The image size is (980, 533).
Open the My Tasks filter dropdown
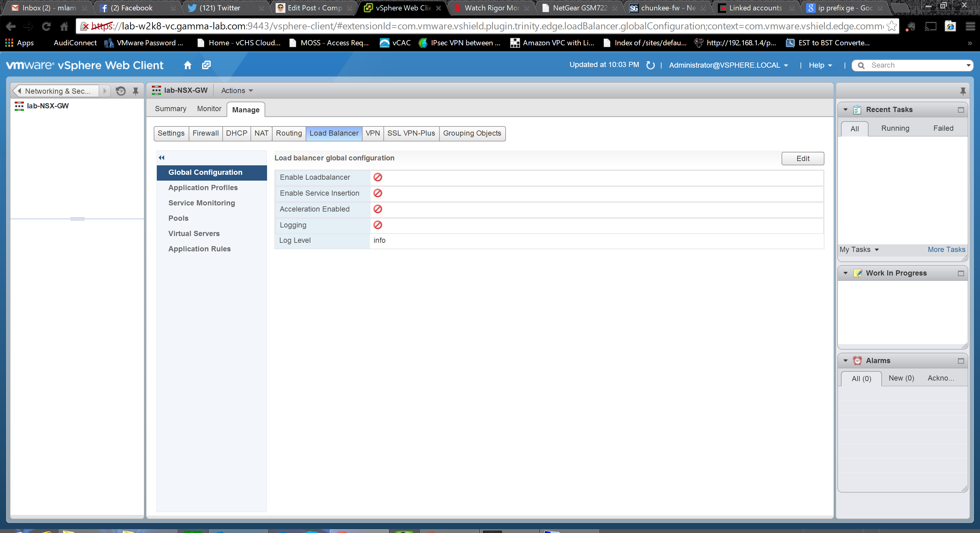coord(859,250)
